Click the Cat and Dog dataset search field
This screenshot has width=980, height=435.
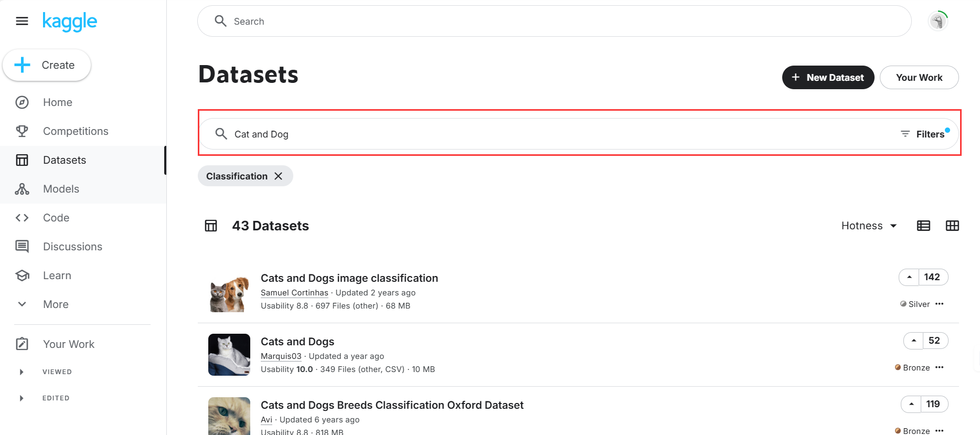pos(525,134)
